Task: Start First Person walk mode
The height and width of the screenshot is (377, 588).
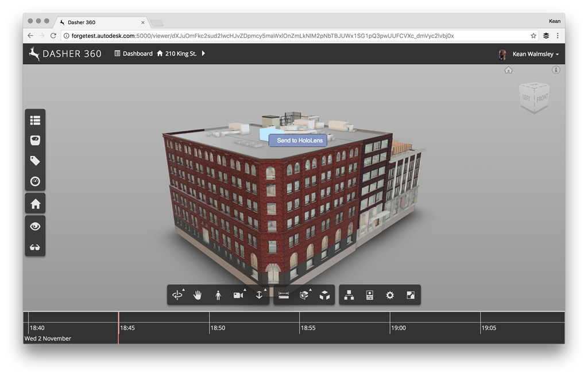Action: [x=218, y=295]
